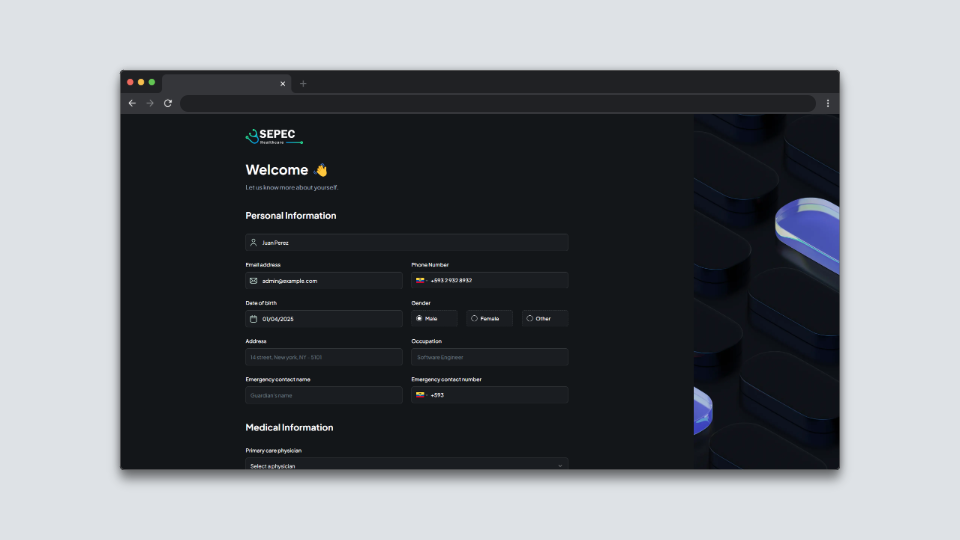
Task: Select the Male gender option
Action: click(419, 319)
